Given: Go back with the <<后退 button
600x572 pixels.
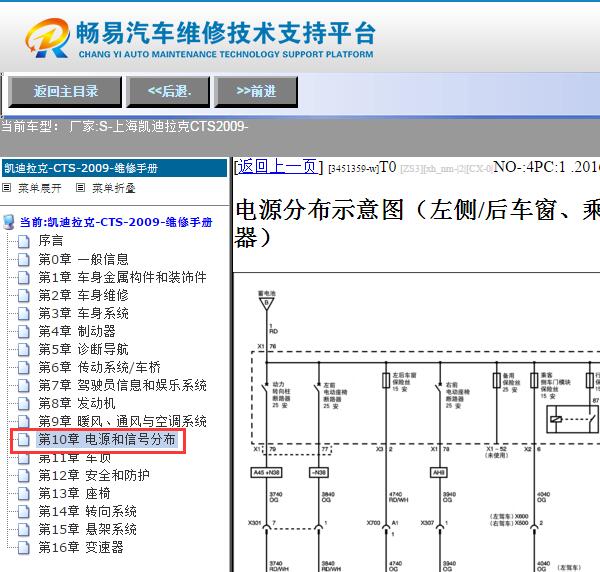Looking at the screenshot, I should (168, 92).
